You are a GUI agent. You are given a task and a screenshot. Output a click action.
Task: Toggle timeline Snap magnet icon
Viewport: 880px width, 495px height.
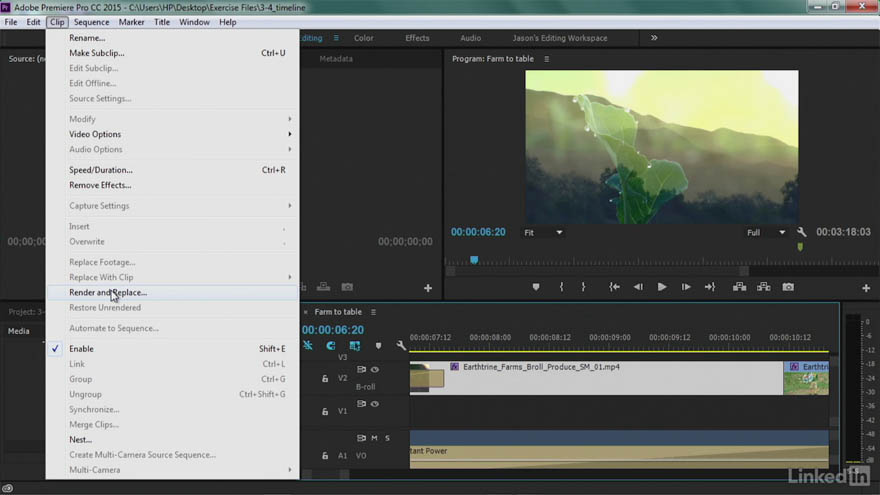pos(331,345)
